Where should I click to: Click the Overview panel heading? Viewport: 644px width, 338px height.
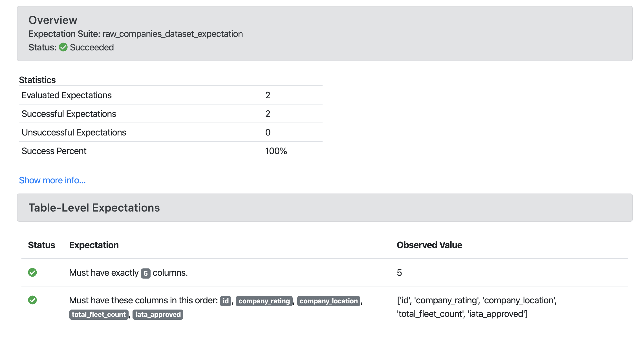[x=53, y=20]
